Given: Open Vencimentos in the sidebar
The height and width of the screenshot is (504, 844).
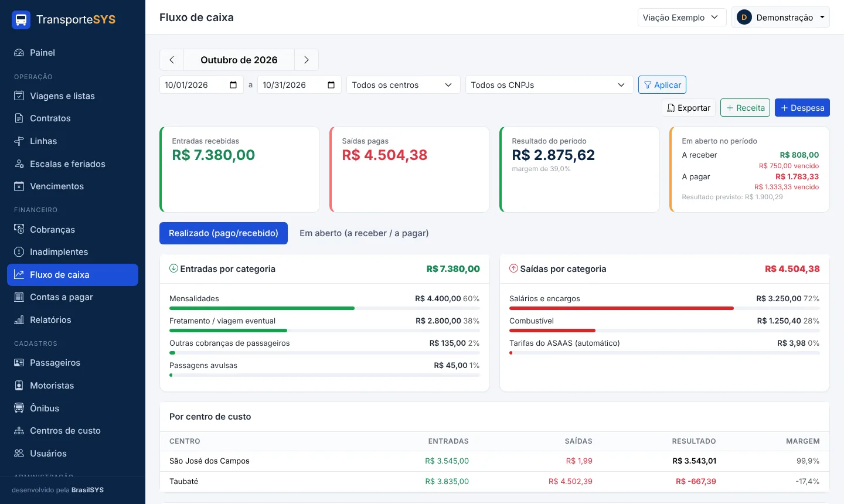Looking at the screenshot, I should [73, 186].
